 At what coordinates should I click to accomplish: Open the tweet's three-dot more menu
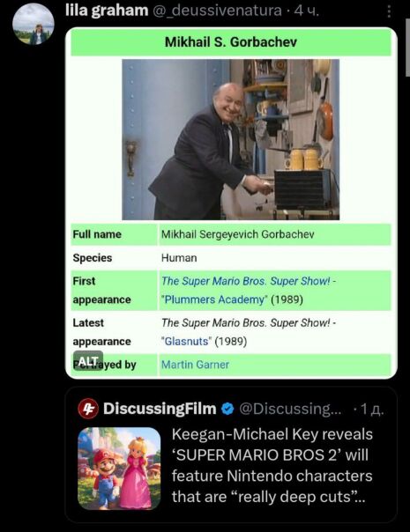tap(389, 11)
